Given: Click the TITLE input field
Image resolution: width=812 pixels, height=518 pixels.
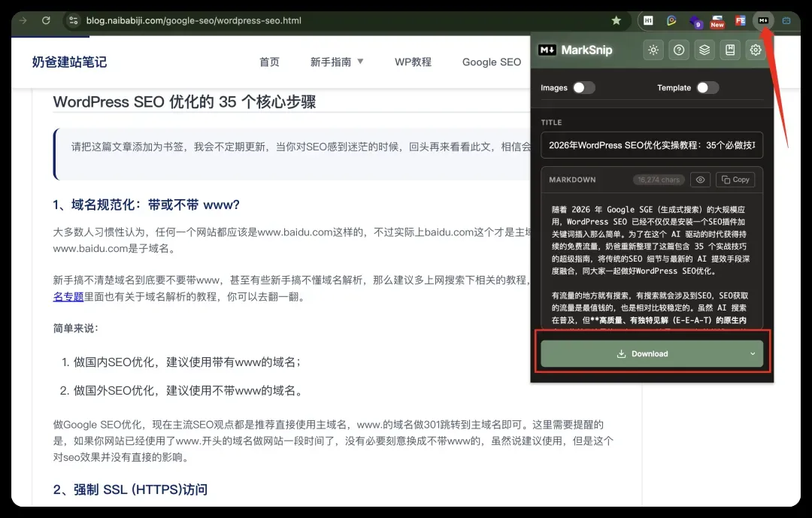Looking at the screenshot, I should coord(652,146).
